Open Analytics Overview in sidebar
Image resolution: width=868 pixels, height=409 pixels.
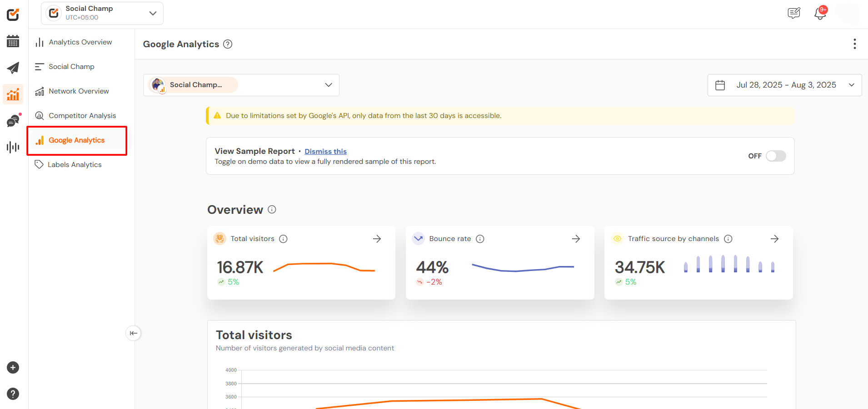tap(80, 42)
